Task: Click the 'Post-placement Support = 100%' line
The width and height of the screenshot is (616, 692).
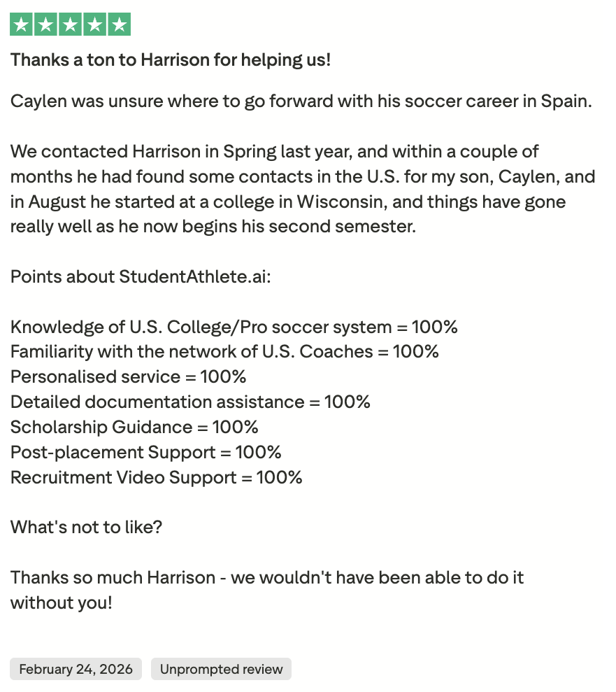Action: tap(146, 453)
